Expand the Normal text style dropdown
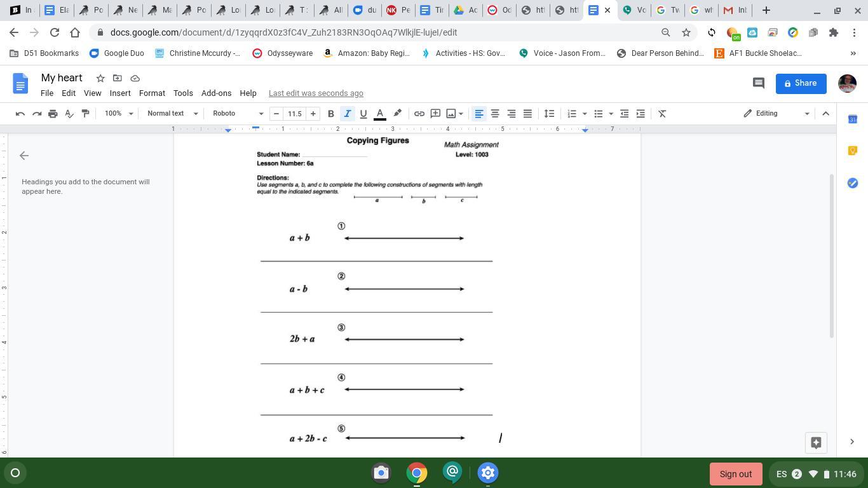868x488 pixels. pos(172,114)
